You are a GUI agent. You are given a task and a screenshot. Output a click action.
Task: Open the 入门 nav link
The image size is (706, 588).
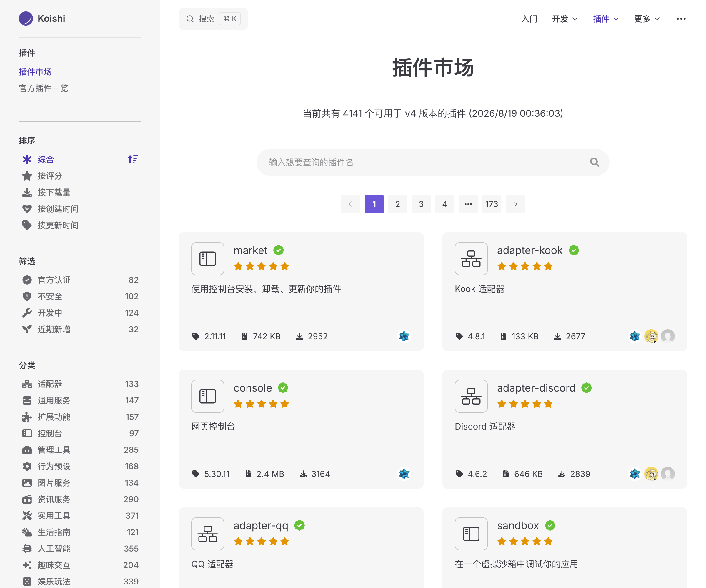(x=529, y=19)
